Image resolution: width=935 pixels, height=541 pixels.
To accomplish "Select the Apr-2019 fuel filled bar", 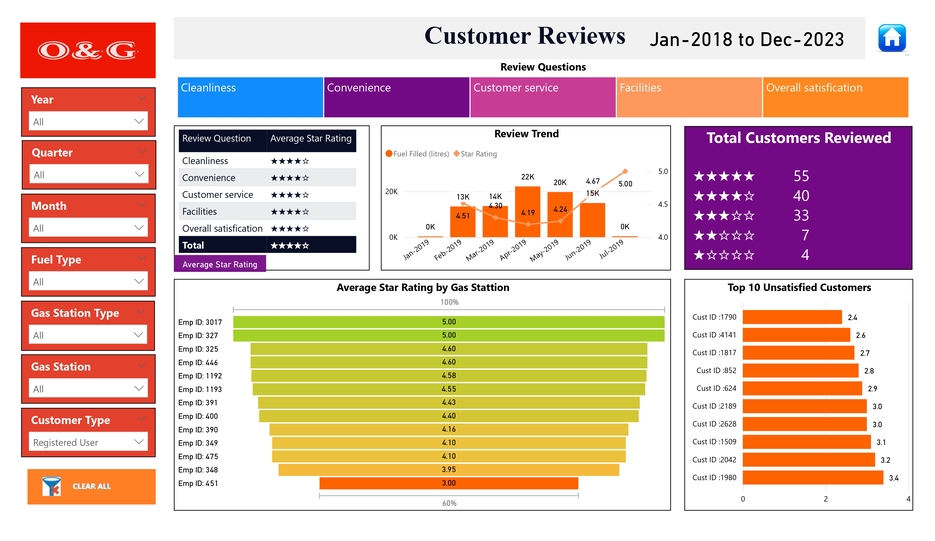I will [x=528, y=210].
